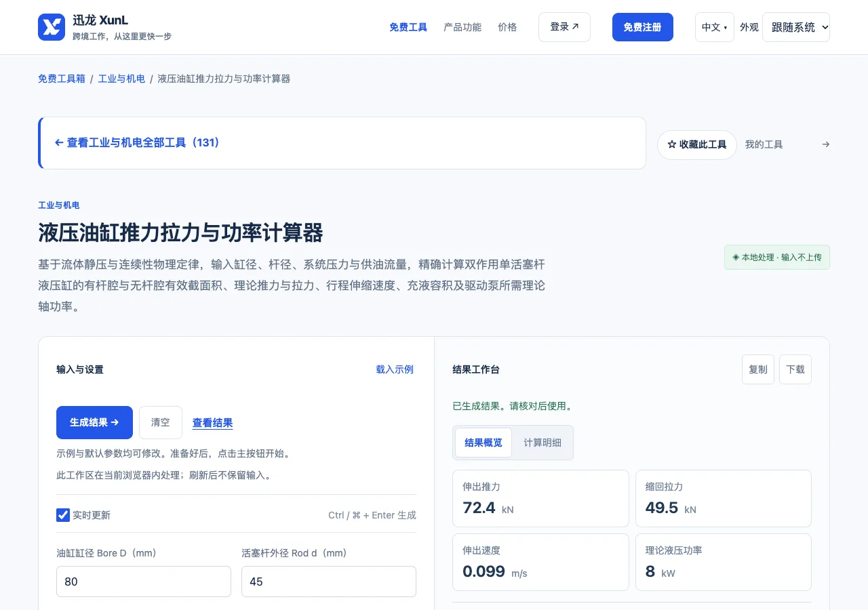Open 免费工具 in the top navigation
Screen dimensions: 868x610
coord(408,27)
